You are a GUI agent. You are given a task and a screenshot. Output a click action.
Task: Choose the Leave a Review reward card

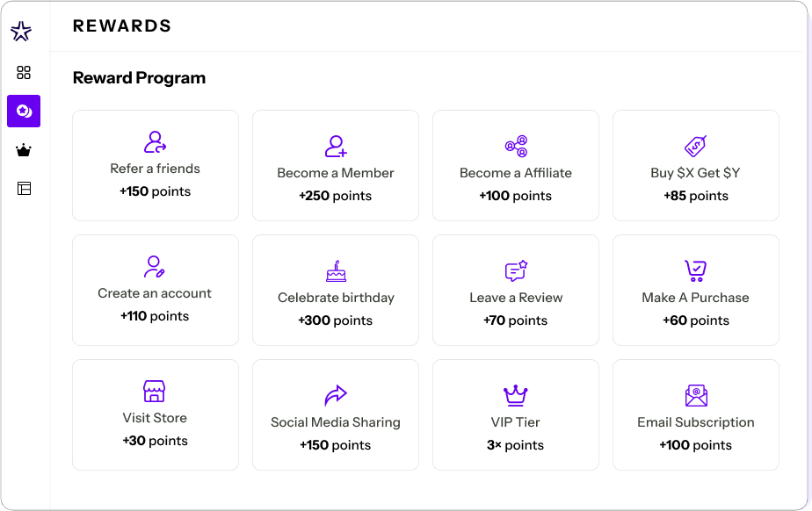click(x=516, y=290)
